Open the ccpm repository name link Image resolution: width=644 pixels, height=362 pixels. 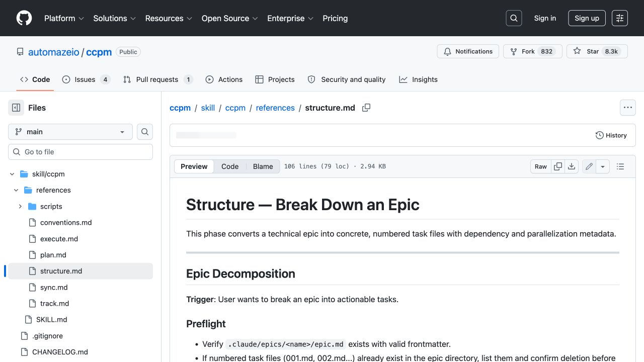[x=99, y=52]
